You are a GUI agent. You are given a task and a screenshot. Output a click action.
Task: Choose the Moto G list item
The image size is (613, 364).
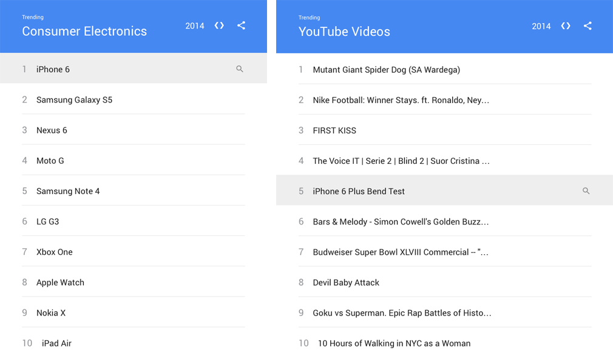(x=50, y=161)
